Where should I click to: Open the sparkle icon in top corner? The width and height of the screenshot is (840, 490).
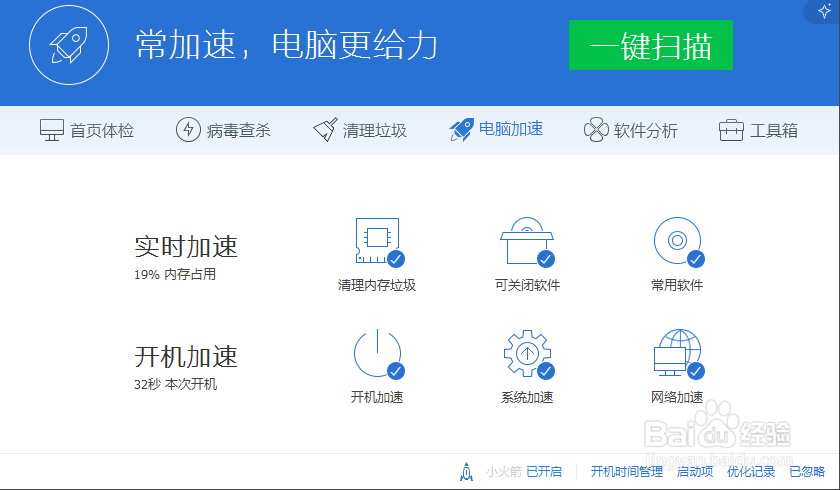(824, 11)
